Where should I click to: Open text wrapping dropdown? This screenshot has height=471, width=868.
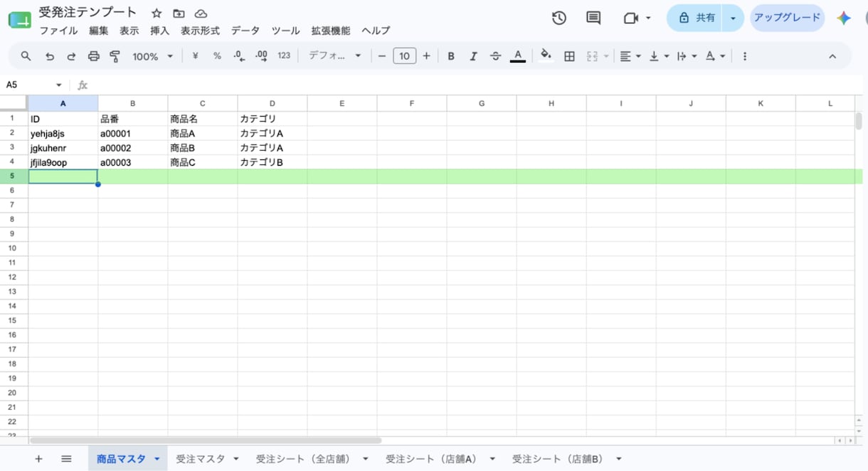687,56
